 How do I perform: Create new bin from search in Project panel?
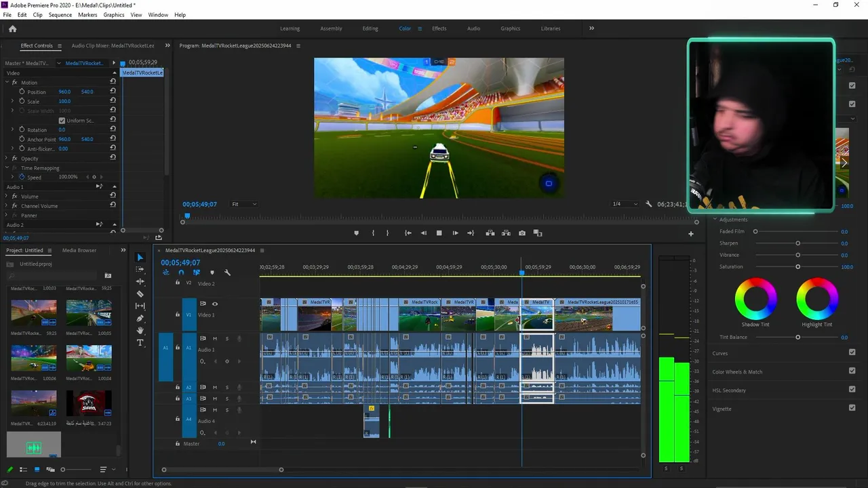108,276
